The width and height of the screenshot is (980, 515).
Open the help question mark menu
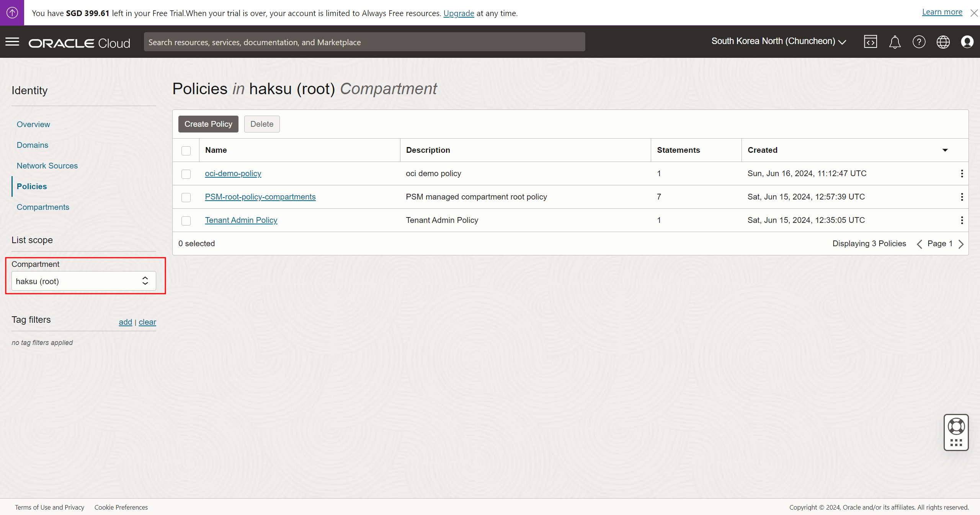[x=919, y=42]
